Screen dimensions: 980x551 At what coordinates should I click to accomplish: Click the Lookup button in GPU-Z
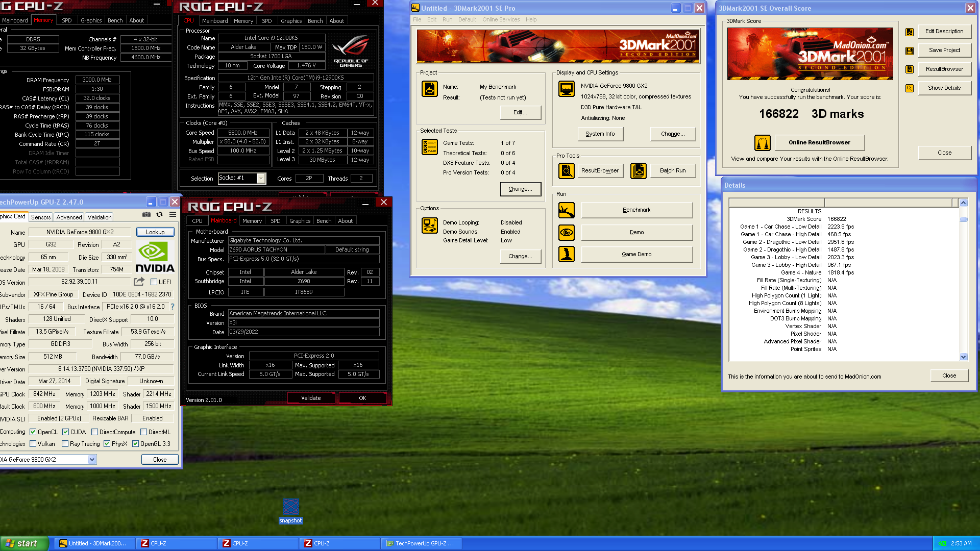(155, 232)
